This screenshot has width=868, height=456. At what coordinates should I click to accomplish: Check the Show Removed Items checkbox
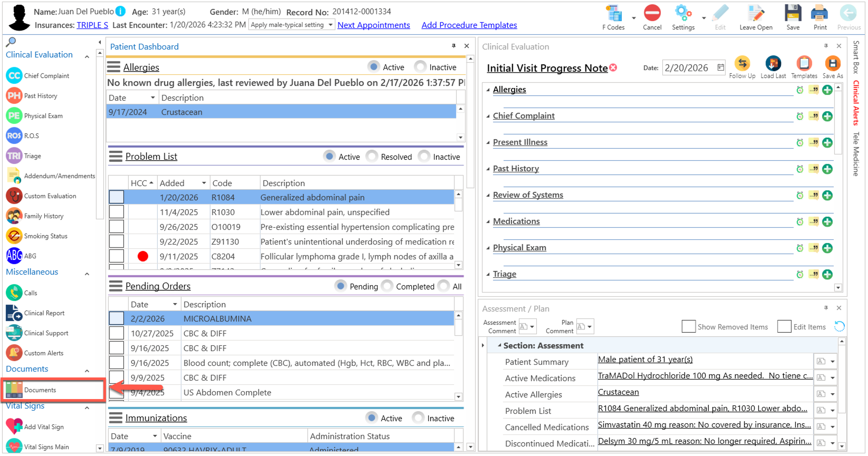(x=688, y=326)
